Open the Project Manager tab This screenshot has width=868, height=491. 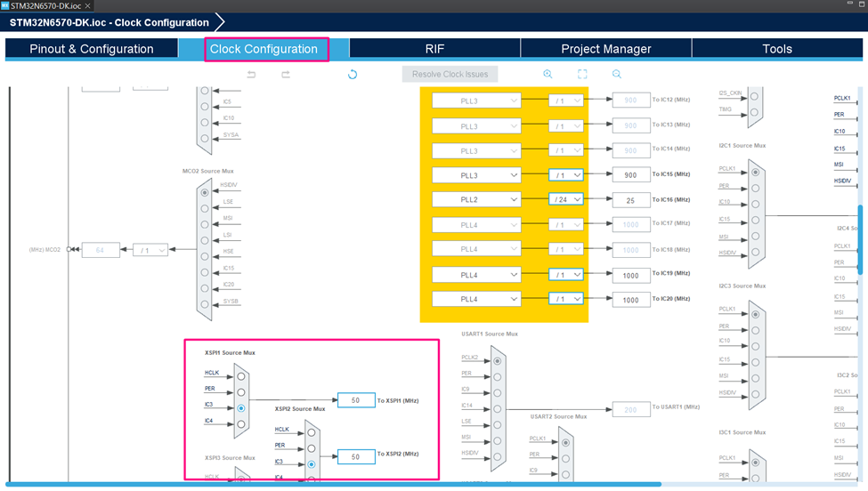[x=605, y=49]
